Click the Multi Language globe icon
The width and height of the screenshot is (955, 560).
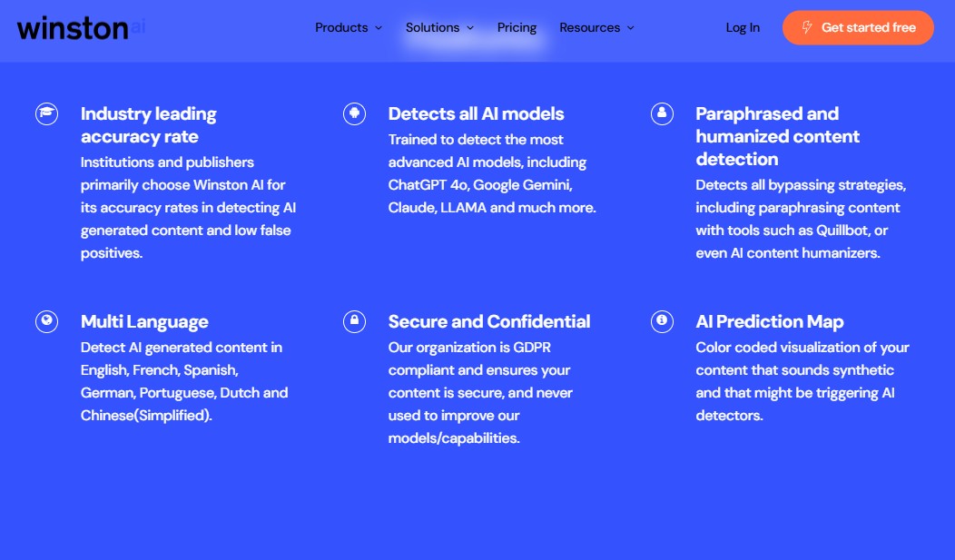(46, 321)
